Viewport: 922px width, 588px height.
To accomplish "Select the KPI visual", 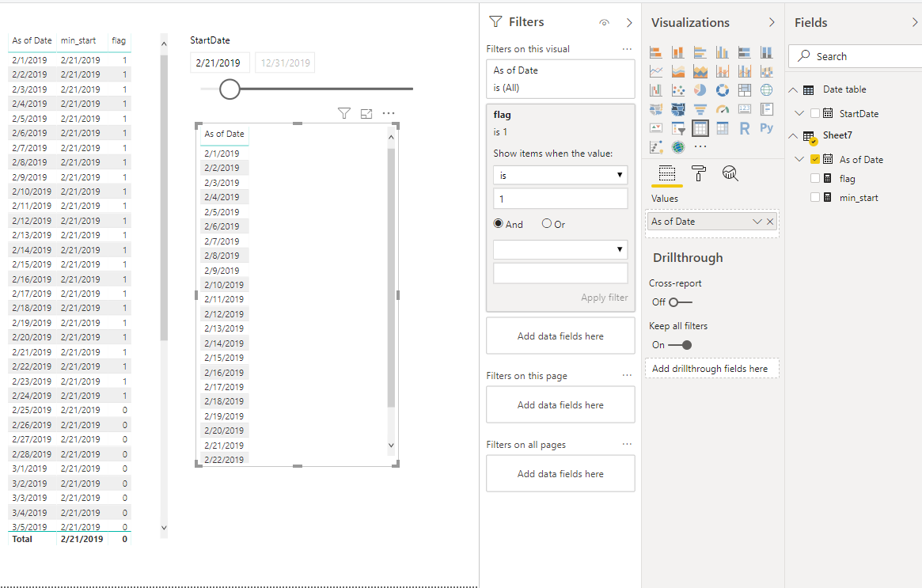I will click(x=655, y=127).
